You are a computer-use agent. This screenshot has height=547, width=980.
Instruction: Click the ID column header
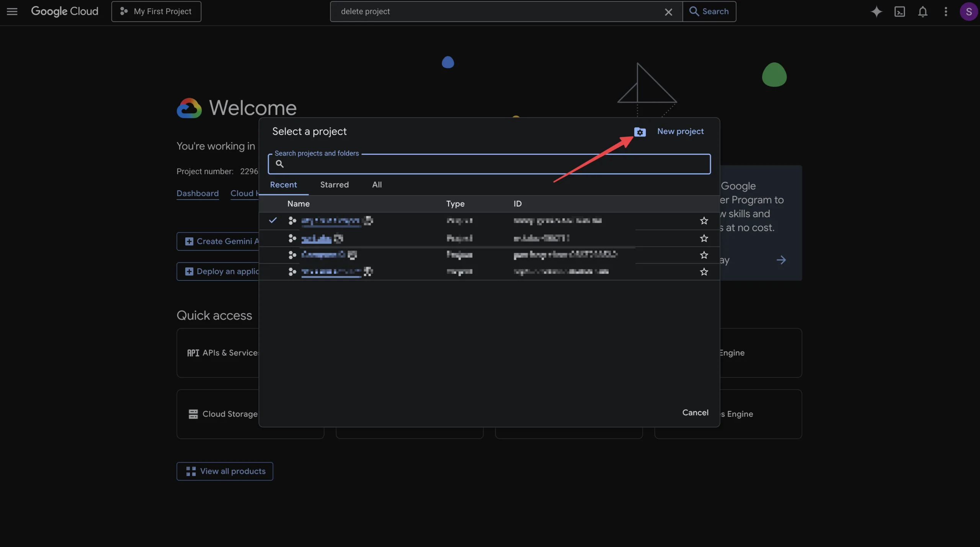point(518,204)
